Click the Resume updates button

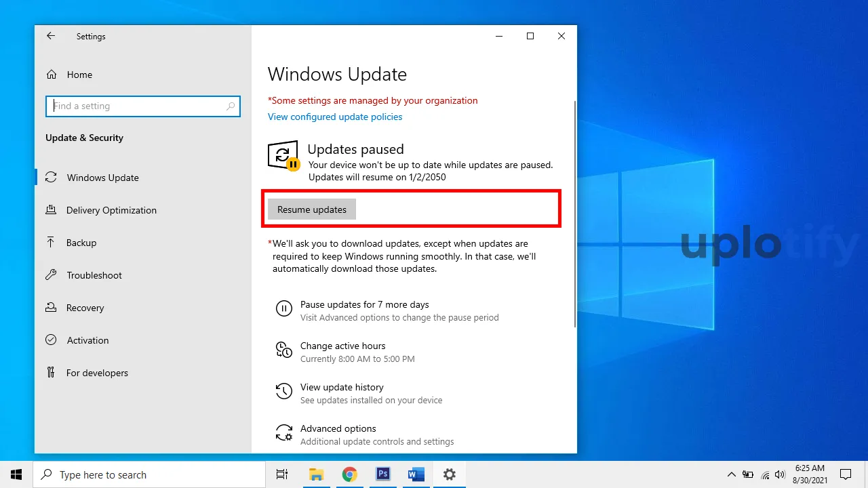coord(312,209)
